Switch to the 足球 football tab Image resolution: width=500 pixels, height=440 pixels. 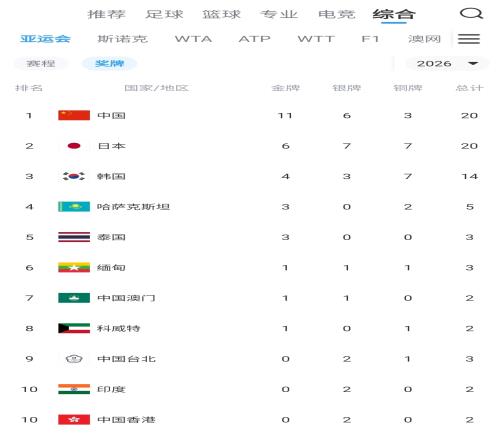(x=164, y=14)
